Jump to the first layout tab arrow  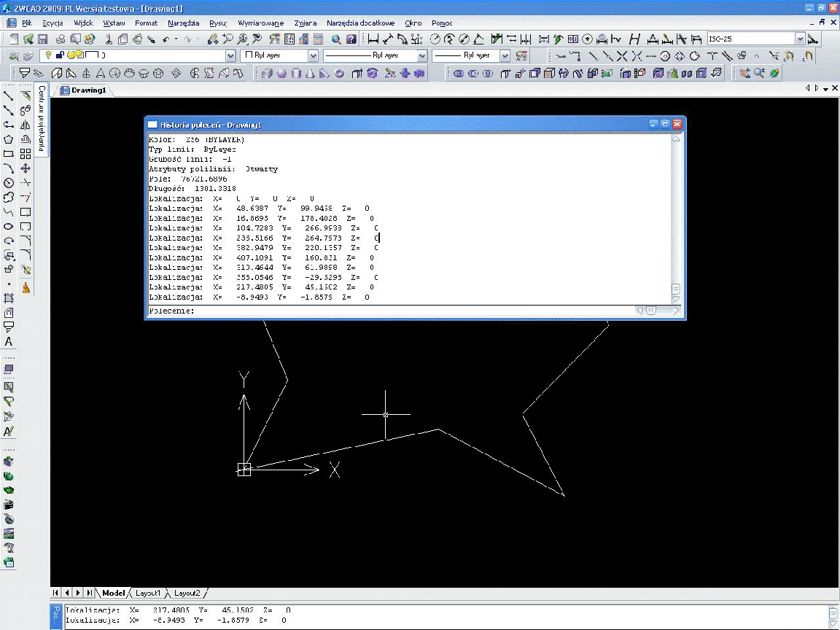point(55,593)
